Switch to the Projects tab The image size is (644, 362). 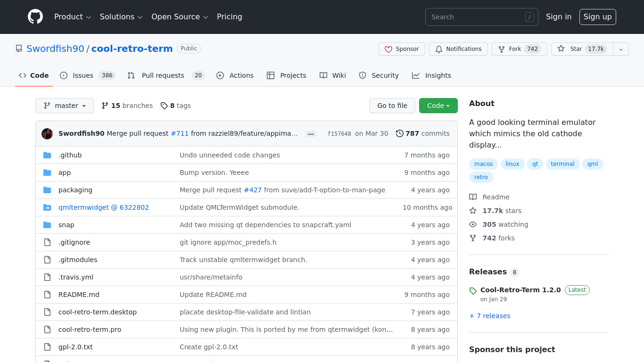pyautogui.click(x=286, y=75)
